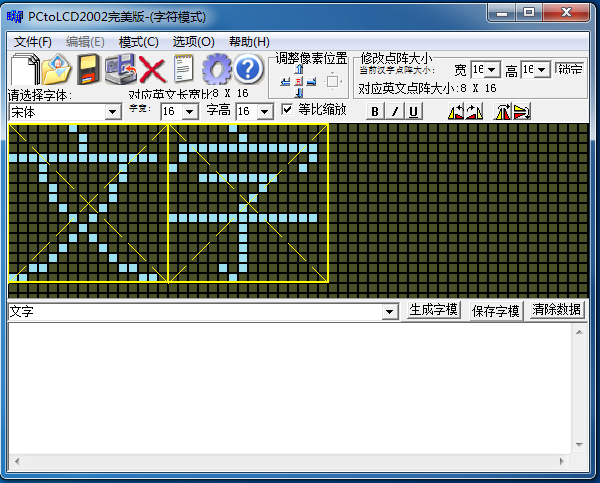Shift pixels left with the left arrow
This screenshot has width=600, height=483.
pyautogui.click(x=285, y=82)
